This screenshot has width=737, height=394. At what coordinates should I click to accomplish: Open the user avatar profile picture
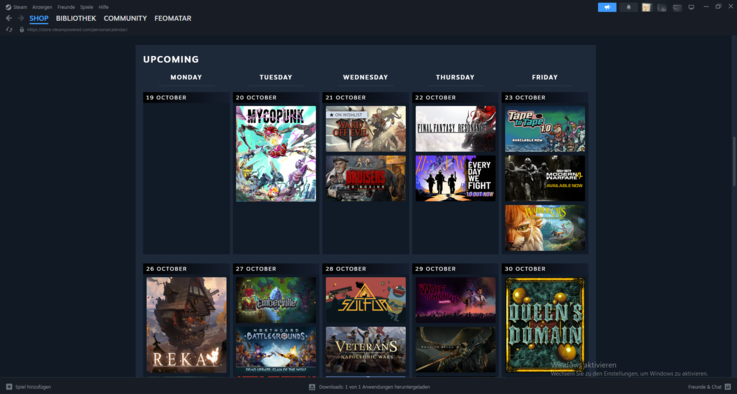click(x=646, y=8)
